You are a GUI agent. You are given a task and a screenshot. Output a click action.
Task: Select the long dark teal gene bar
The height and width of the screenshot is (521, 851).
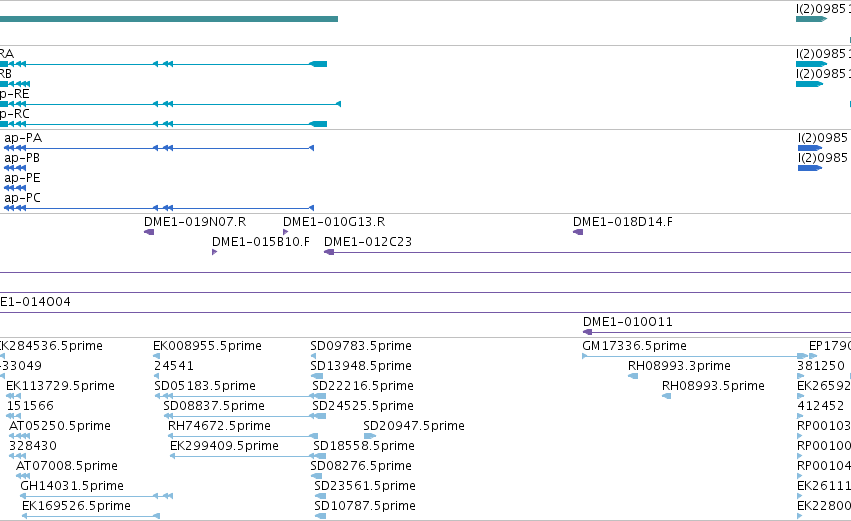click(x=169, y=19)
